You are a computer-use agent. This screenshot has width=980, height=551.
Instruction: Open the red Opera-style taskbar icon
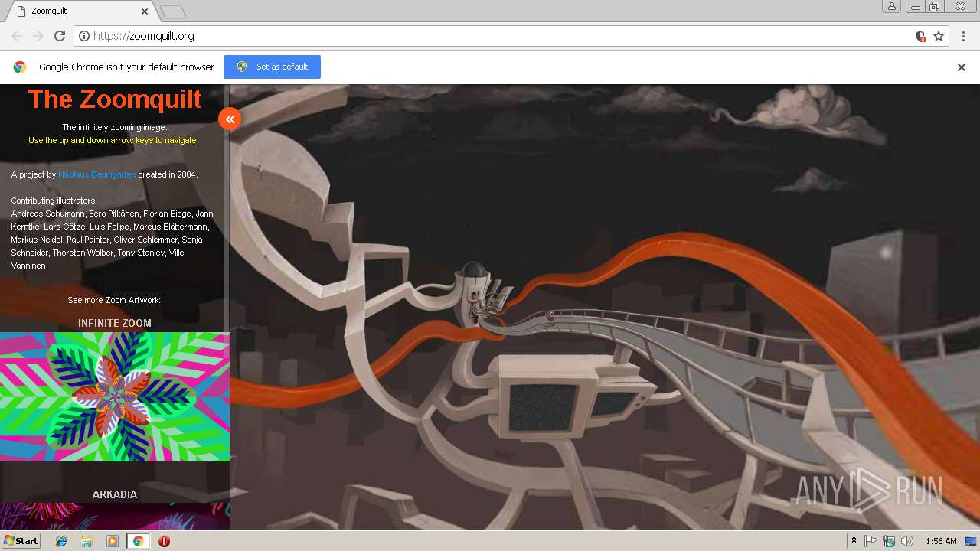[x=164, y=541]
